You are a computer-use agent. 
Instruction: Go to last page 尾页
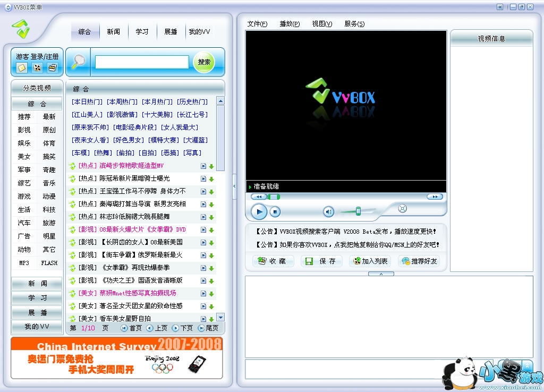click(x=208, y=328)
